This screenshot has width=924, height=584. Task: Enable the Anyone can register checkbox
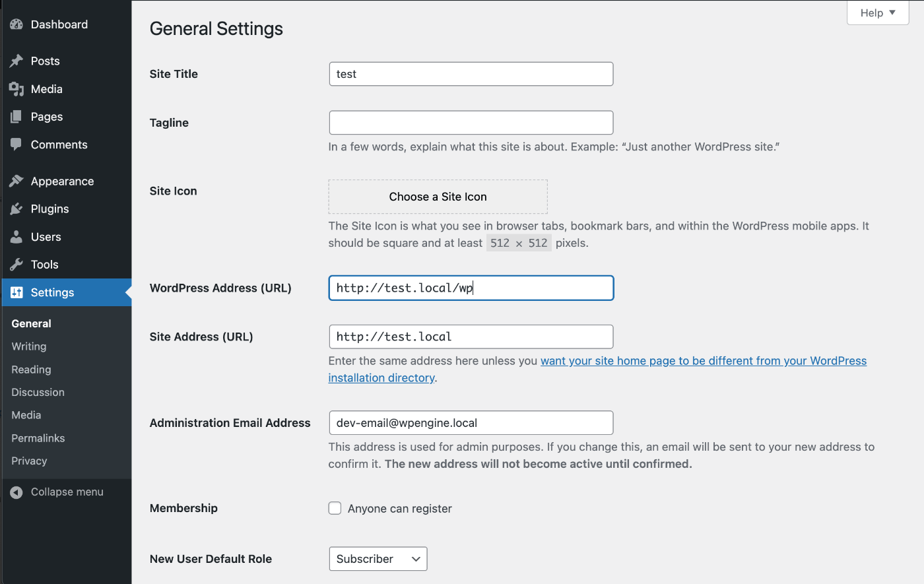[x=335, y=508]
